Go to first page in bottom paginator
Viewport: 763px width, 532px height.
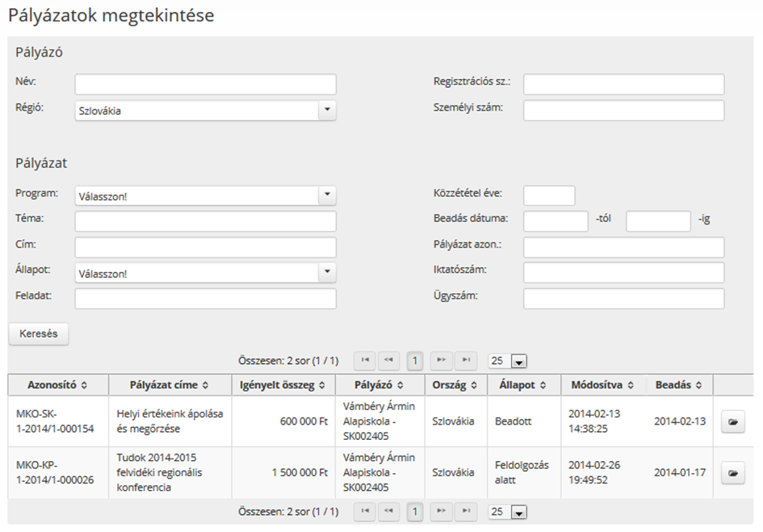(x=365, y=511)
